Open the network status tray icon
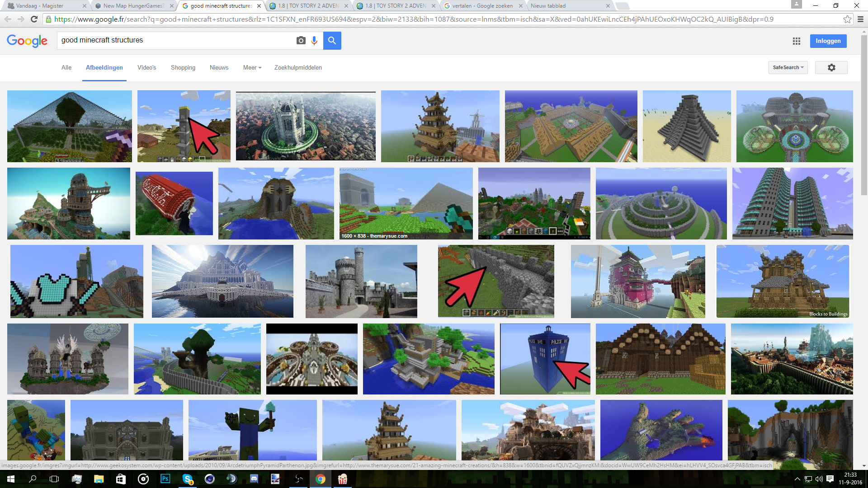The width and height of the screenshot is (868, 488). (x=808, y=479)
